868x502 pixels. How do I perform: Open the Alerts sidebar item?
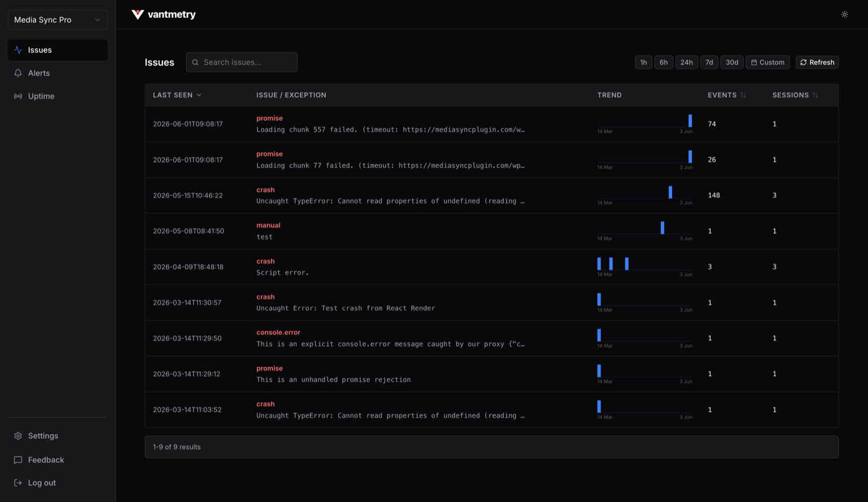click(x=58, y=73)
